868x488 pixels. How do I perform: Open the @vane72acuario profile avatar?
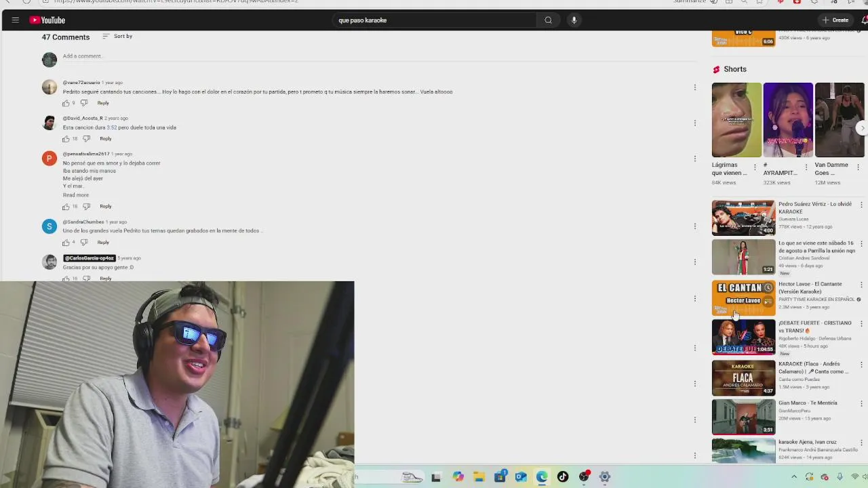coord(50,87)
